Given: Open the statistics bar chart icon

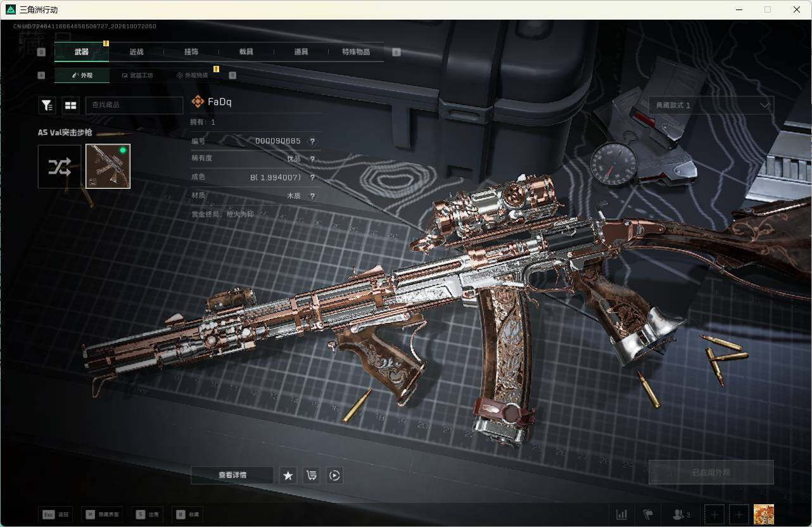Looking at the screenshot, I should coord(622,514).
